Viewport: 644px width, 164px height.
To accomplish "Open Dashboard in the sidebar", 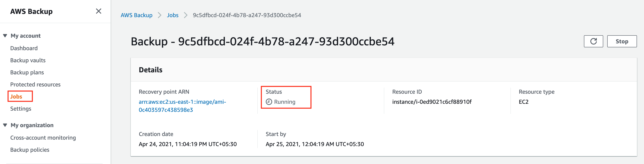I will coord(24,48).
